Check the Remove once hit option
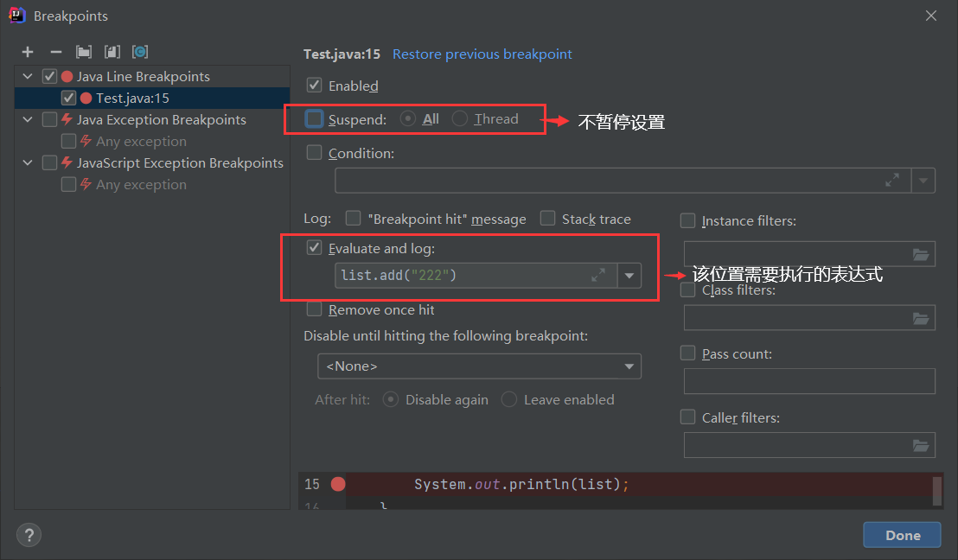 coord(314,309)
